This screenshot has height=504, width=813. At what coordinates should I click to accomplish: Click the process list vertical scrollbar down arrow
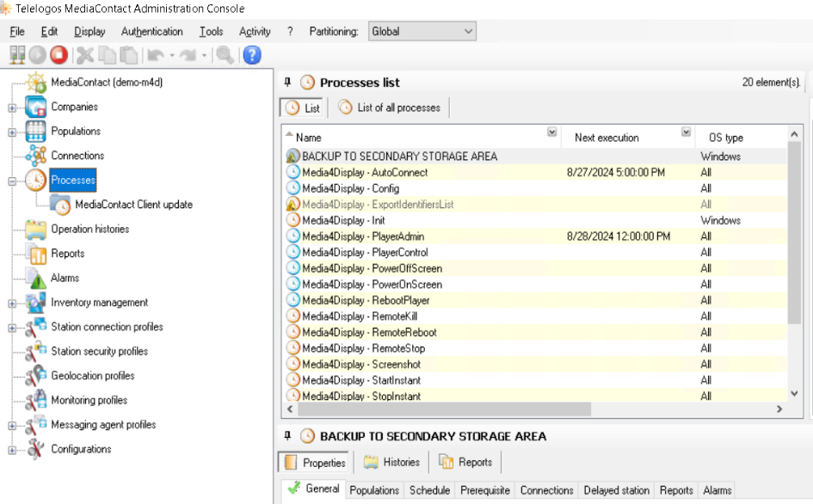pos(794,394)
